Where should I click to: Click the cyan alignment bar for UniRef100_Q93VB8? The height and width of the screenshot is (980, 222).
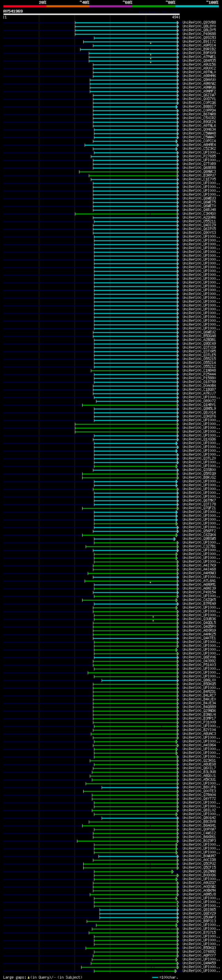(127, 23)
